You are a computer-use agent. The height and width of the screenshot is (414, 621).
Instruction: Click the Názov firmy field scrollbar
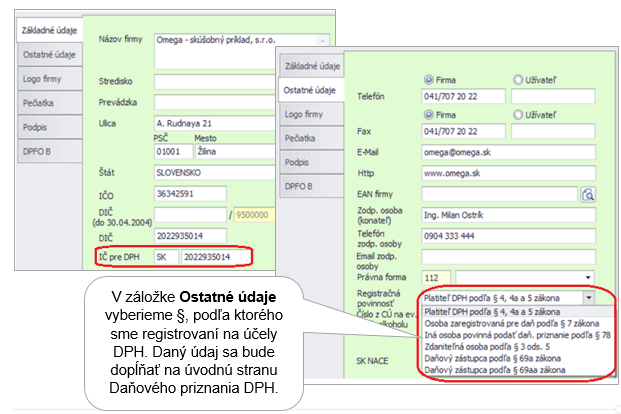click(321, 43)
